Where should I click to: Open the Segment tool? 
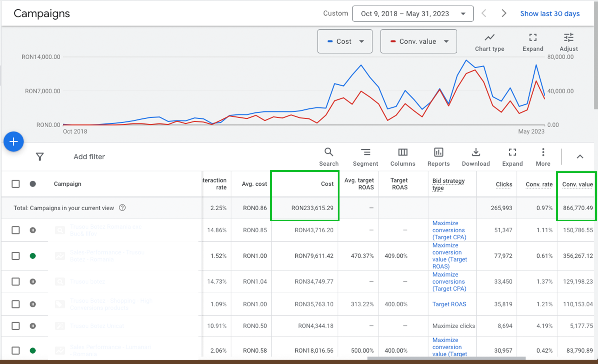pyautogui.click(x=365, y=157)
